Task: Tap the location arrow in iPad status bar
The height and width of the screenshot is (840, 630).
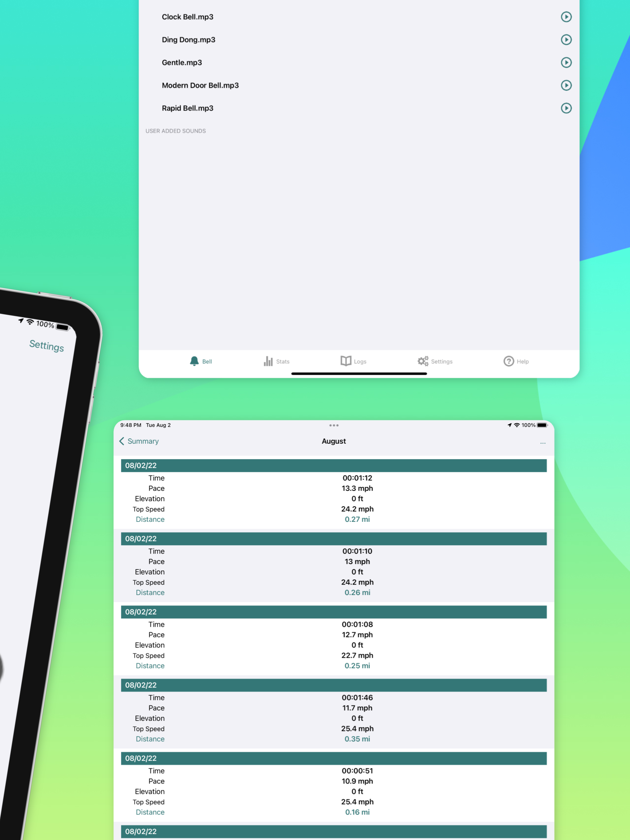Action: click(509, 425)
